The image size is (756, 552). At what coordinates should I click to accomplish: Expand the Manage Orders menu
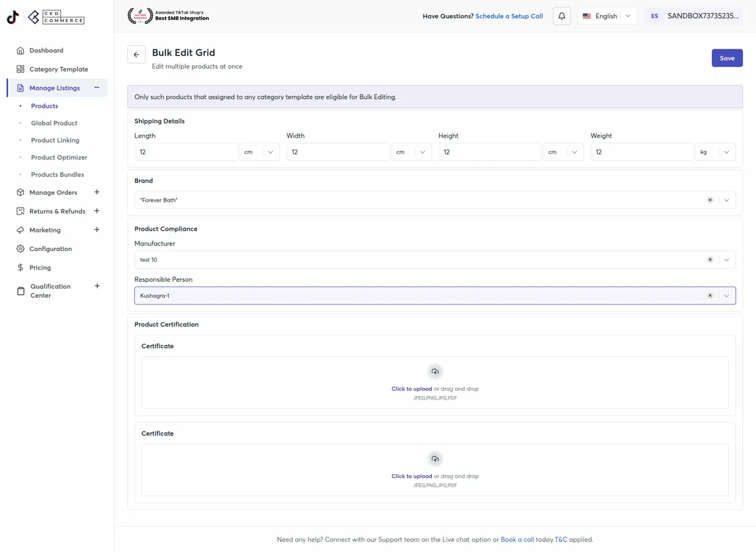click(x=97, y=192)
